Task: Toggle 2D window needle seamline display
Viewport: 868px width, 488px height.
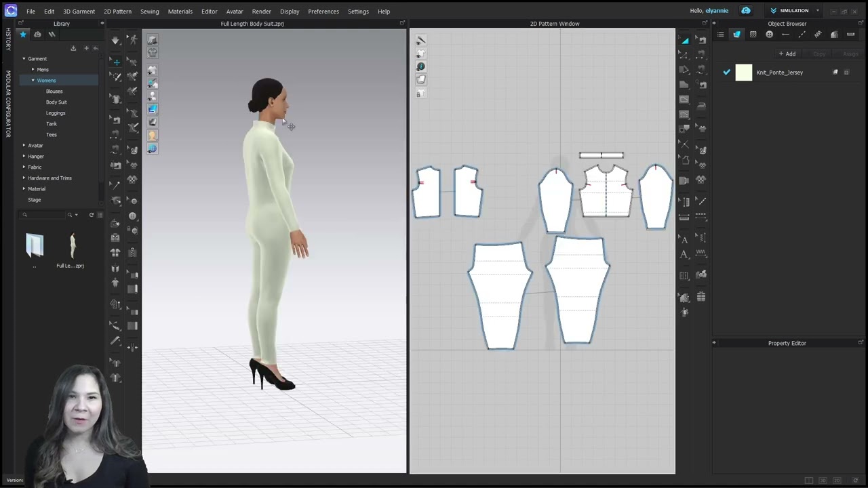Action: (x=420, y=41)
